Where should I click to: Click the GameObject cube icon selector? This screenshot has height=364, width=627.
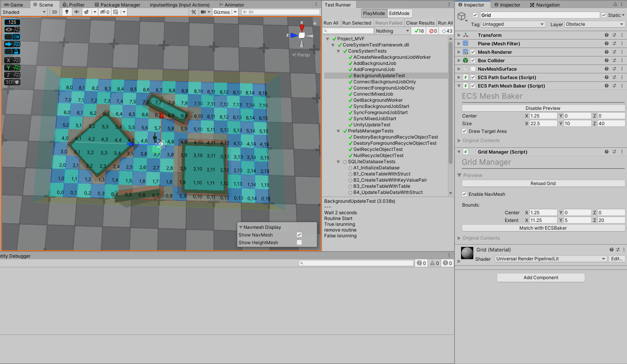click(x=462, y=17)
